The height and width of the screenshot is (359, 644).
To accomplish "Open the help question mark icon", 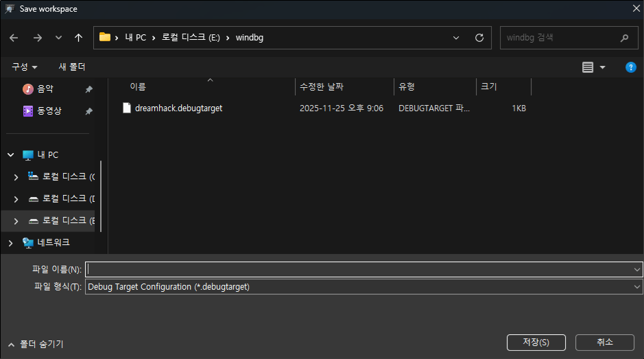I will [630, 67].
